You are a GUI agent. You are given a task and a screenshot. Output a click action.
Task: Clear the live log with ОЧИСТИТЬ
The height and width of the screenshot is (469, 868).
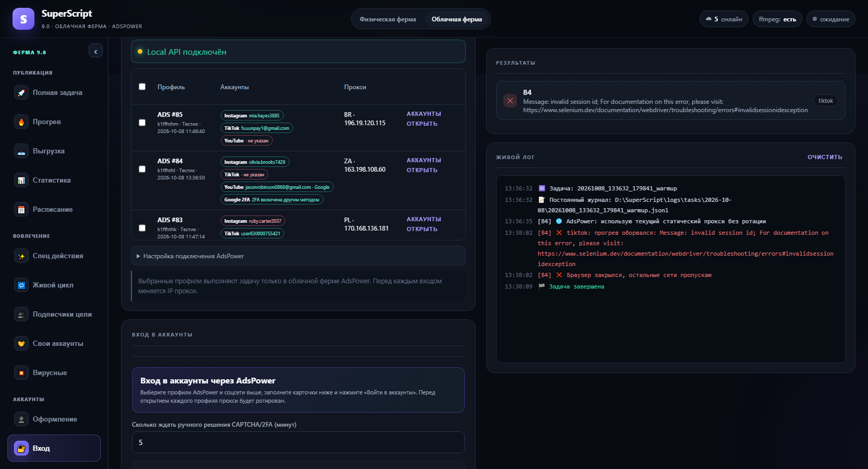[825, 157]
